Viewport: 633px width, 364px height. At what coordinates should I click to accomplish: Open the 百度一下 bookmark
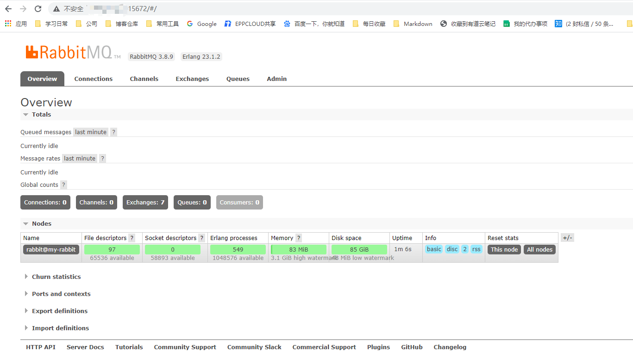click(x=314, y=24)
